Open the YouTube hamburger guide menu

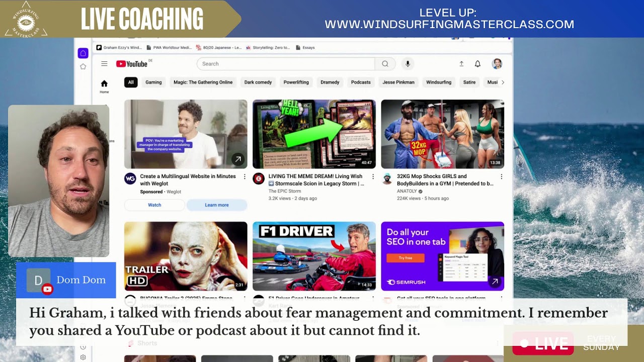point(104,64)
